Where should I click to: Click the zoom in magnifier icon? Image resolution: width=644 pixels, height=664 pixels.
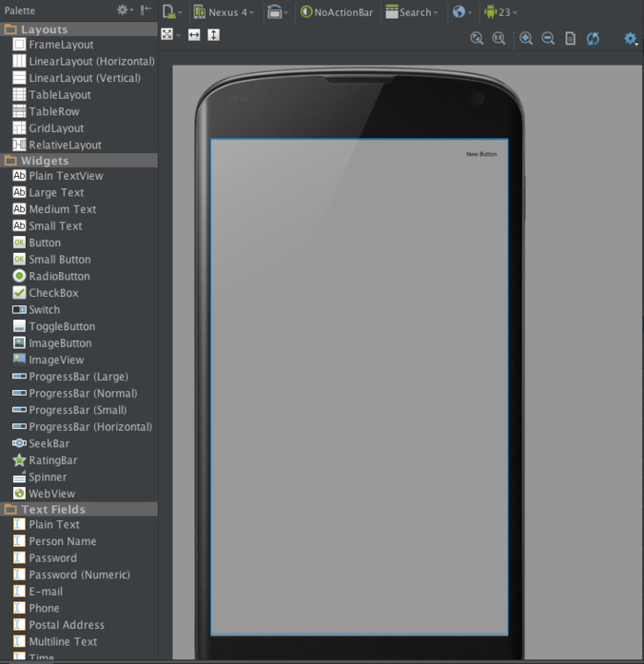tap(526, 39)
